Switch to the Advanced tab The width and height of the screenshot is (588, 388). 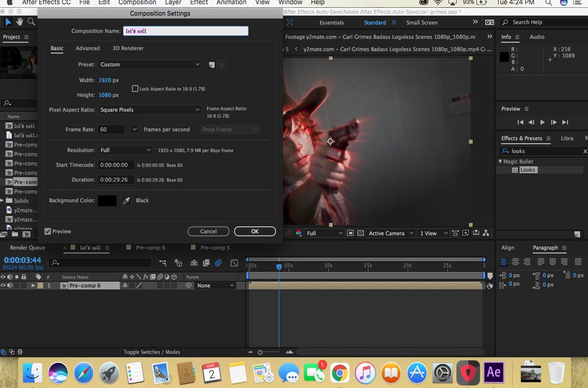pyautogui.click(x=88, y=48)
